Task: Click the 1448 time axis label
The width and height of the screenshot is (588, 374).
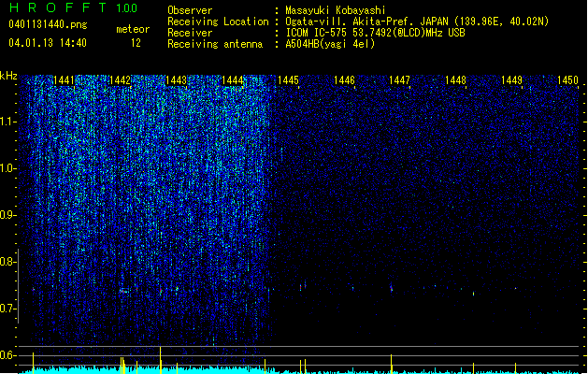Action: click(x=455, y=80)
